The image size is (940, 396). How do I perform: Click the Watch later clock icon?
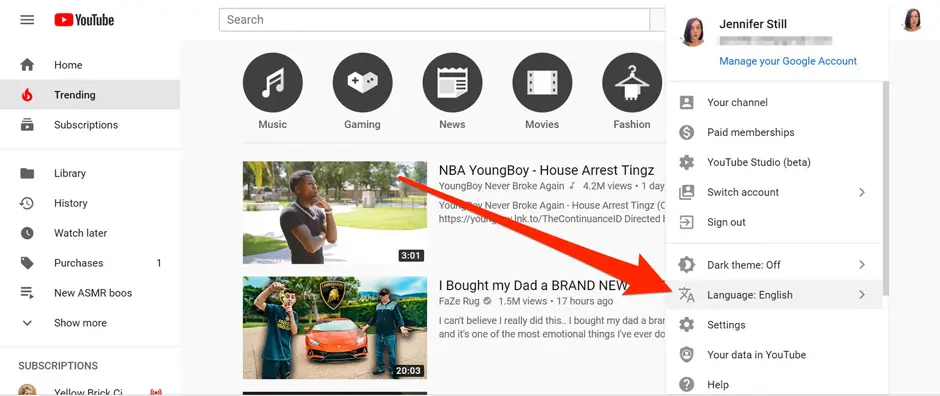pos(27,233)
